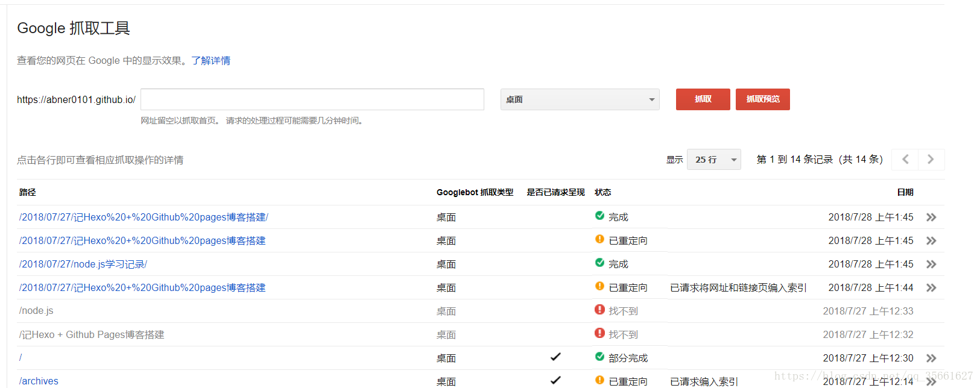Click the 抓取预览 button
The width and height of the screenshot is (980, 388).
[x=763, y=99]
